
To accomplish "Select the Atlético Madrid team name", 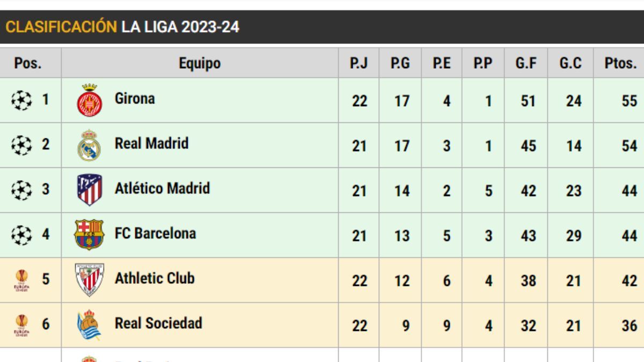I will tap(162, 188).
